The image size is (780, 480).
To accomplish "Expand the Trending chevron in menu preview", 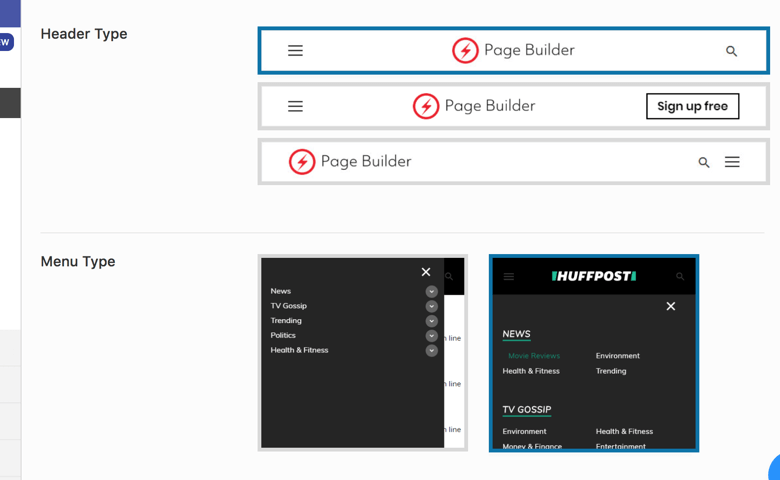I will (431, 321).
